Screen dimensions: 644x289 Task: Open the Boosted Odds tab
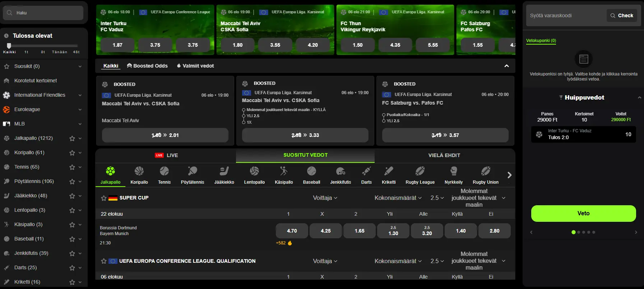point(147,66)
